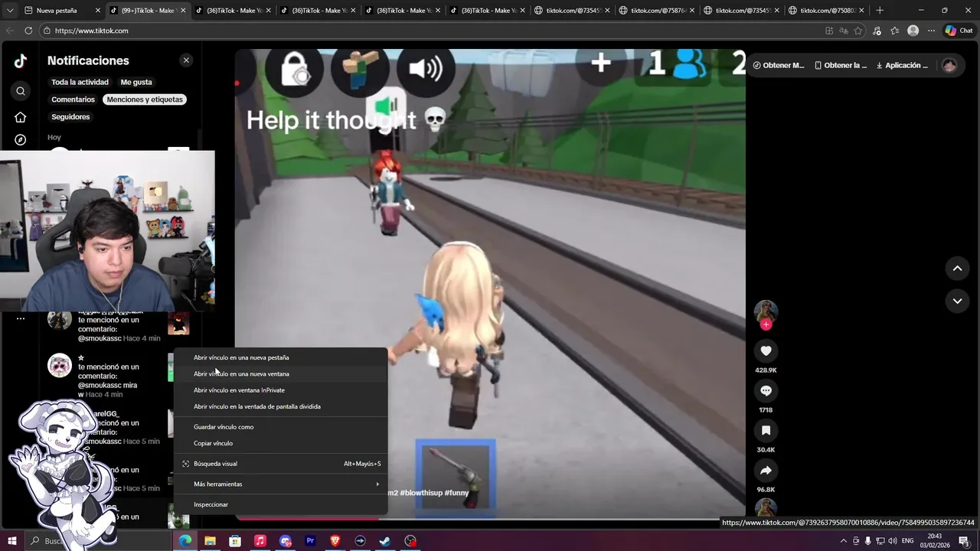This screenshot has width=980, height=551.
Task: Open the ENG language indicator in tray
Action: (908, 541)
